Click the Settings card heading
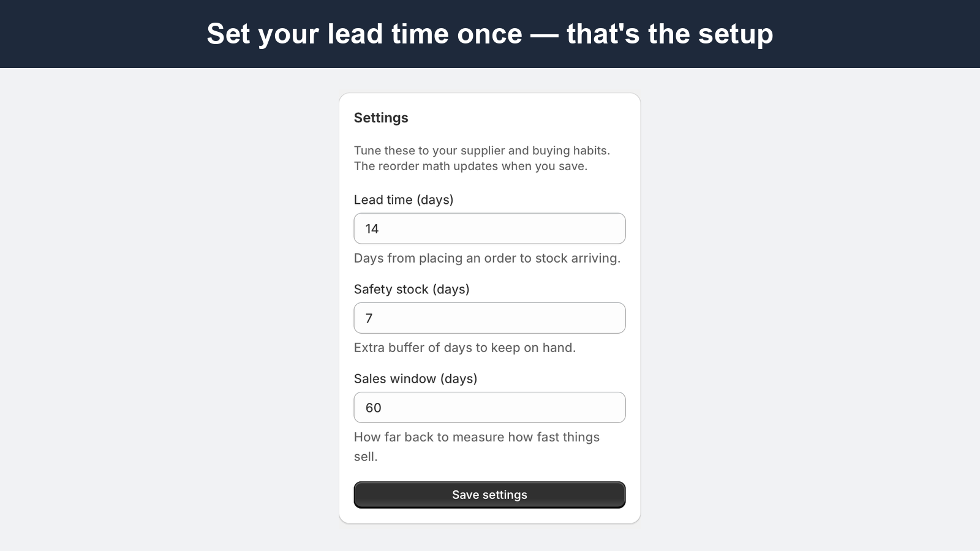980x551 pixels. coord(381,118)
